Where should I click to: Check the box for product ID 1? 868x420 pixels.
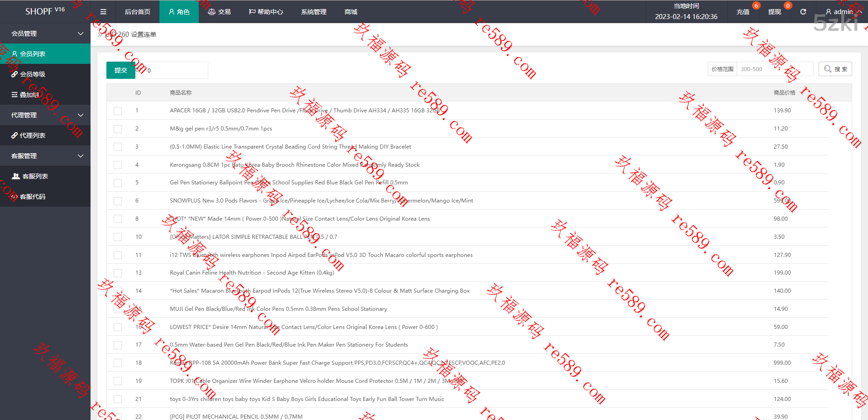pyautogui.click(x=118, y=111)
